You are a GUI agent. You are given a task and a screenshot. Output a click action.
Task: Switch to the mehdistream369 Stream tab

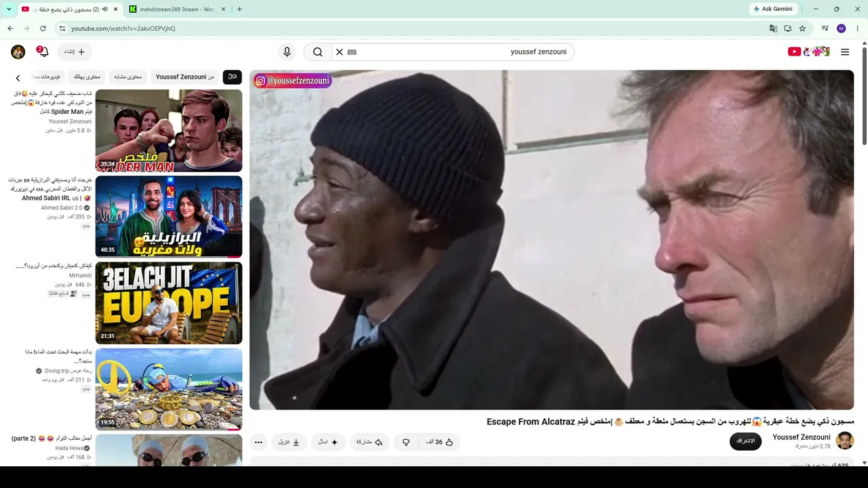(x=176, y=9)
